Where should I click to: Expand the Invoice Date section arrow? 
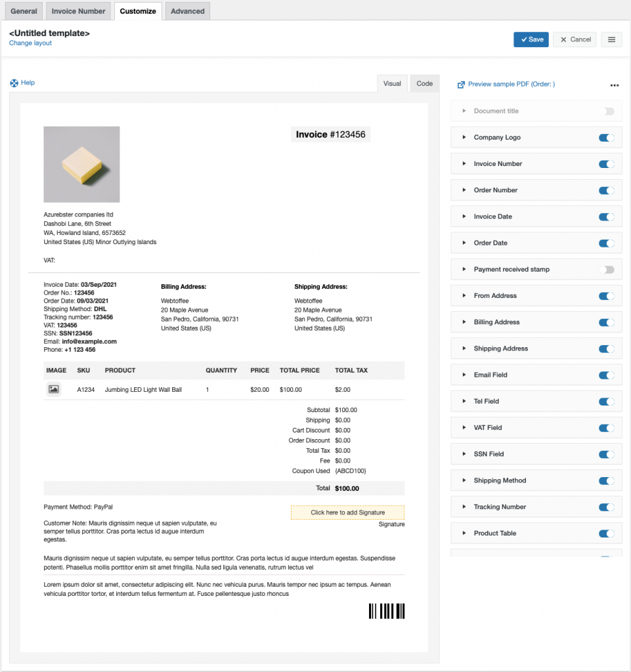(x=464, y=217)
